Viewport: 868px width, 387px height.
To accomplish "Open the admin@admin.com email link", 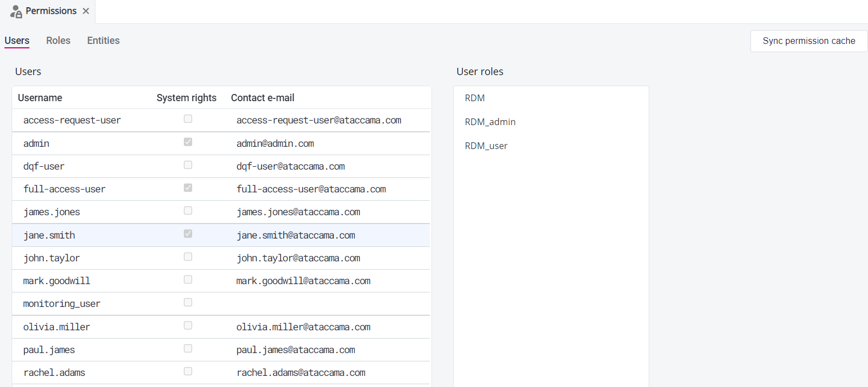I will 275,143.
